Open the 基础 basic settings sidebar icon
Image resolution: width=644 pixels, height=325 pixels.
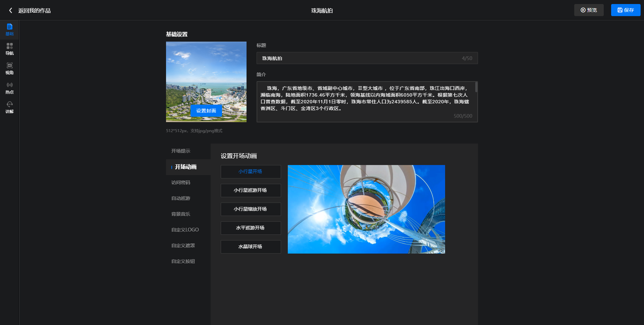tap(9, 30)
